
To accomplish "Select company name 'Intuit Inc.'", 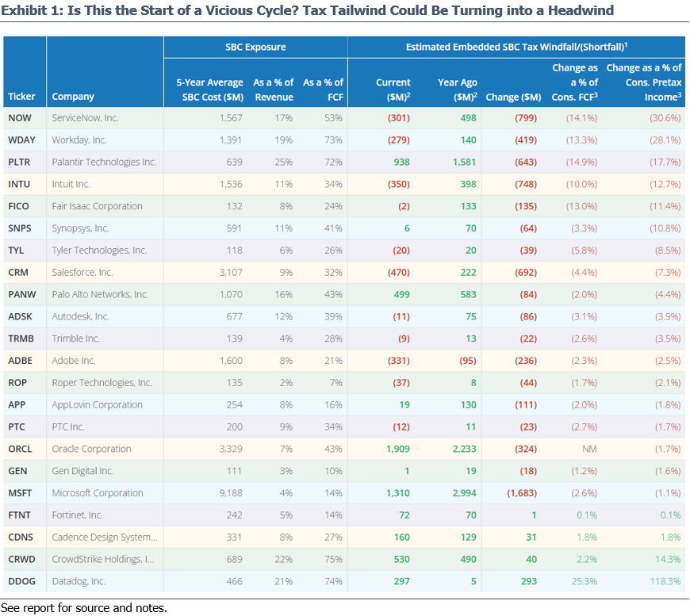I will click(x=71, y=184).
